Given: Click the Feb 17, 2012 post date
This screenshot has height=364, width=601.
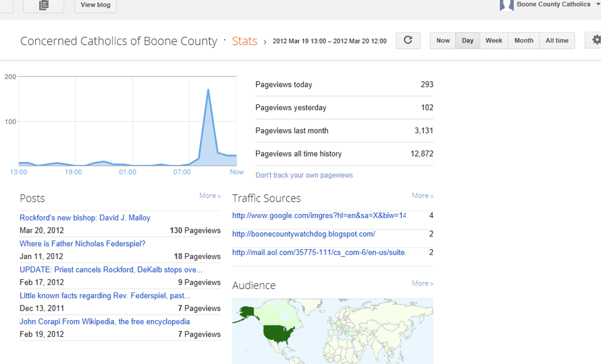Looking at the screenshot, I should [x=42, y=283].
